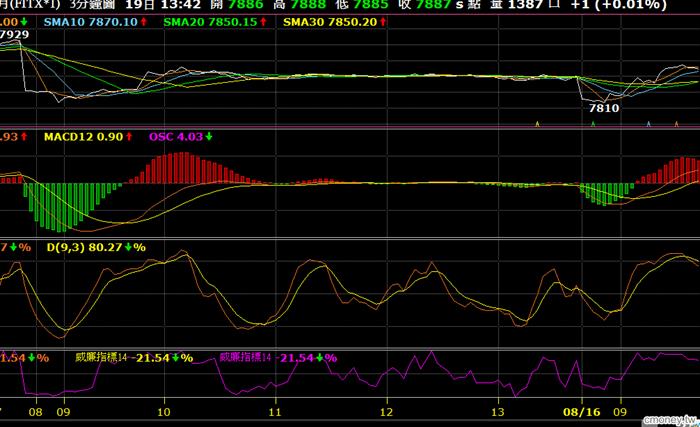
Task: Click the SMA20 7850.15 indicator label
Action: 215,22
